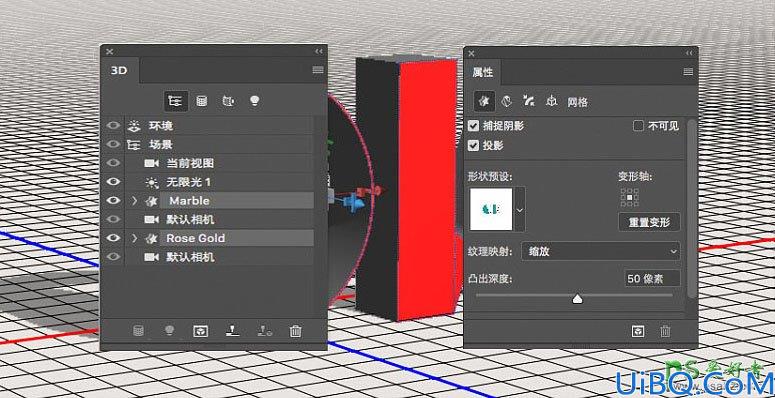Toggle visibility of 场景 row
The width and height of the screenshot is (775, 398).
114,144
